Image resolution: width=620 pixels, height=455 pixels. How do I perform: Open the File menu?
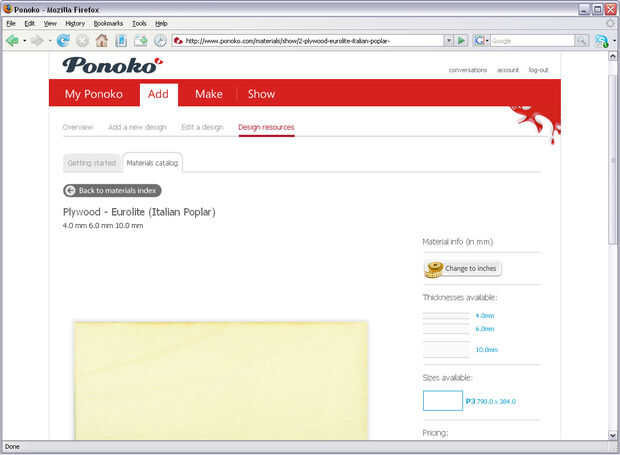11,24
